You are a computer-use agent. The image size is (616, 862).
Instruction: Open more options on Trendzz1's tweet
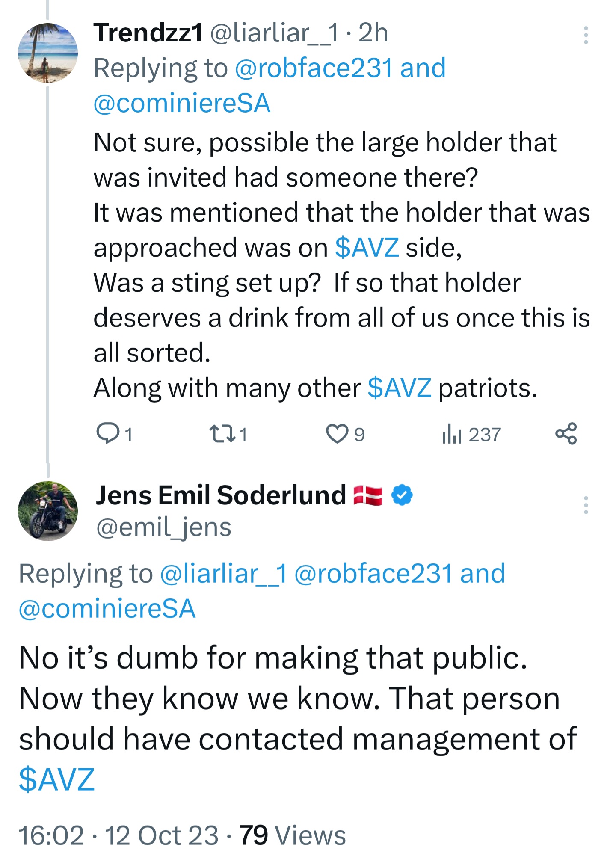tap(586, 35)
